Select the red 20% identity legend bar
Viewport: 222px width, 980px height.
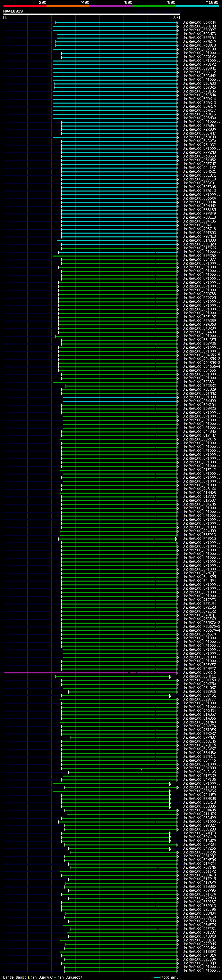(x=25, y=6)
